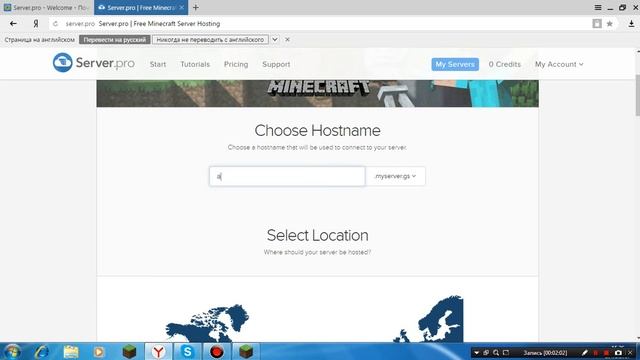The width and height of the screenshot is (640, 360).
Task: Click Никогда не переводить с английского button
Action: [210, 40]
